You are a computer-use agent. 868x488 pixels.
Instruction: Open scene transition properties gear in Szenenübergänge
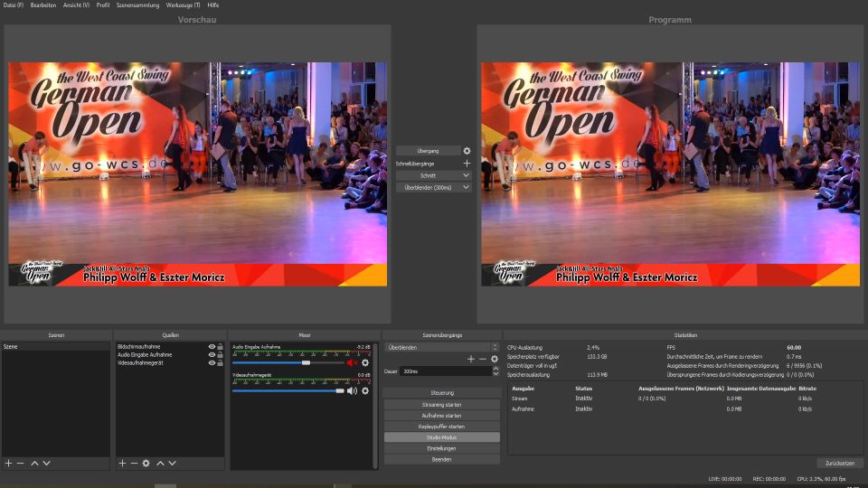tap(495, 359)
